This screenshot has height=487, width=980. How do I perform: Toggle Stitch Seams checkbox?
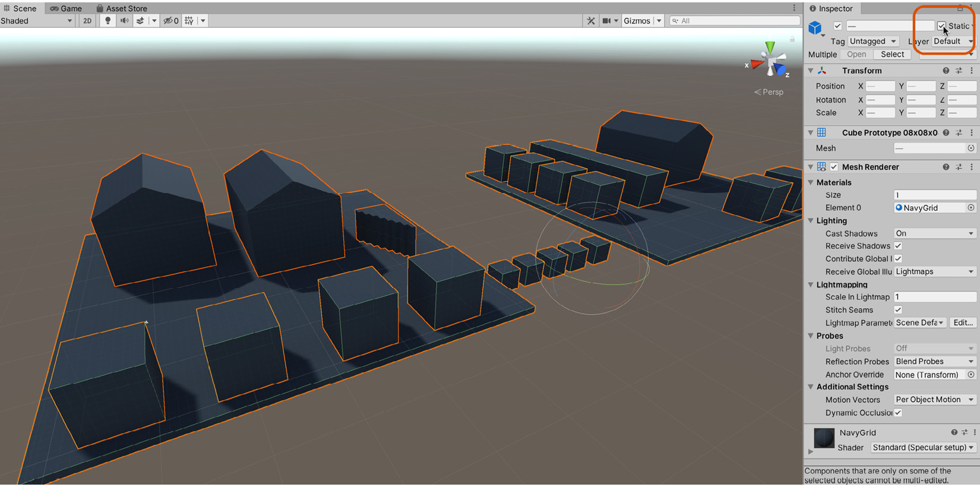[898, 310]
